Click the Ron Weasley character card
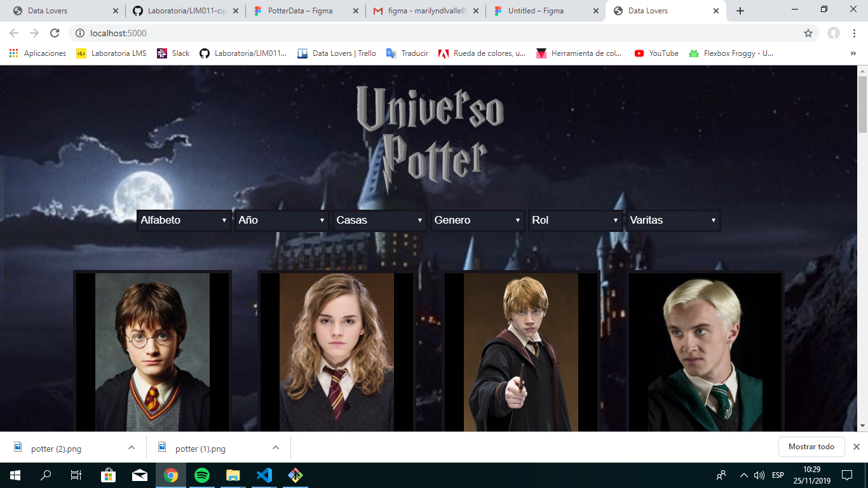 coord(521,351)
